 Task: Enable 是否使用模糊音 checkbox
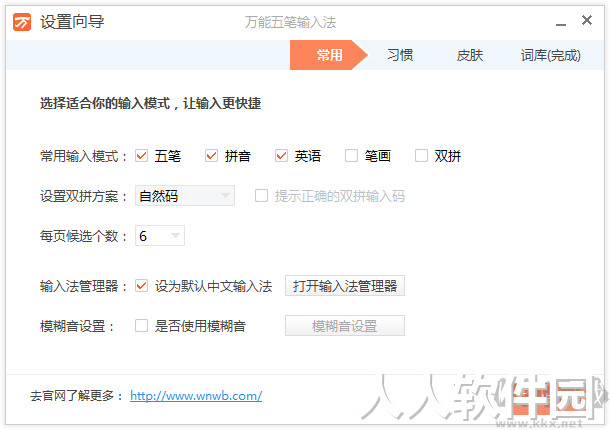(x=142, y=326)
